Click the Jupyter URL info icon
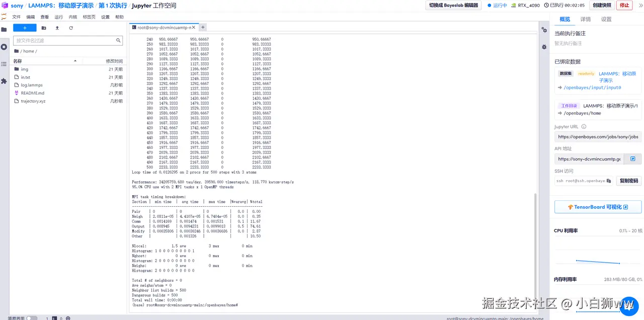The image size is (644, 320). click(584, 127)
